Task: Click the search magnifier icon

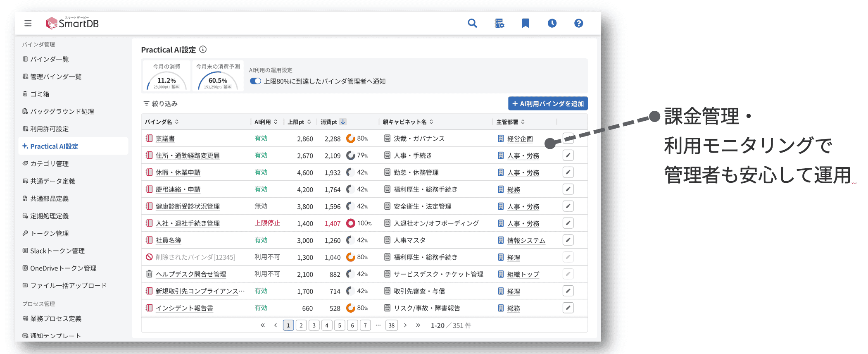Action: click(472, 23)
